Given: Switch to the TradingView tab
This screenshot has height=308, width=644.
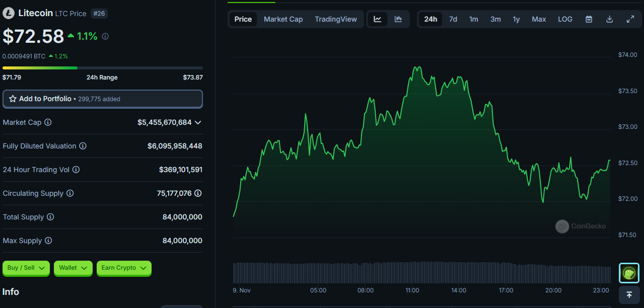Looking at the screenshot, I should pos(336,19).
